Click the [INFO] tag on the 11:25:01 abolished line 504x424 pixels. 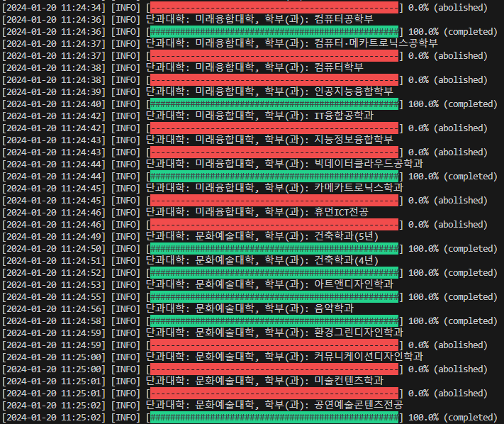tap(125, 394)
